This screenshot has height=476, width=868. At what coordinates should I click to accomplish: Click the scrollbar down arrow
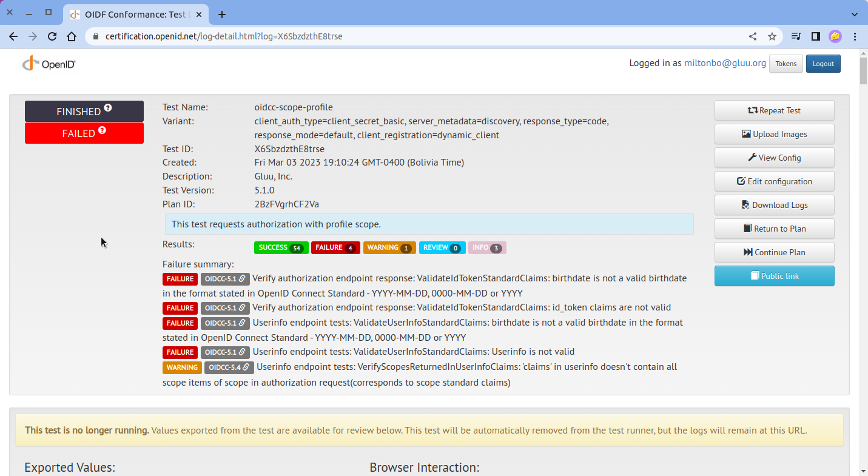pyautogui.click(x=864, y=471)
